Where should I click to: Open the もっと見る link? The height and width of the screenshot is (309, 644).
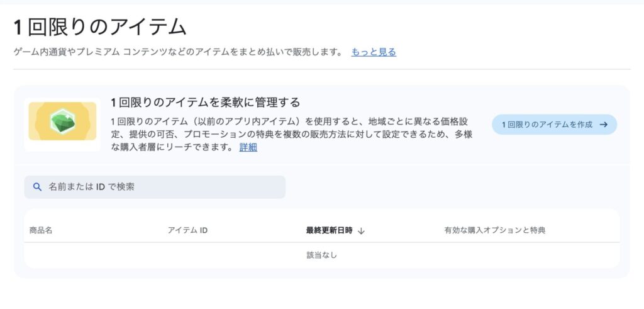click(x=374, y=52)
